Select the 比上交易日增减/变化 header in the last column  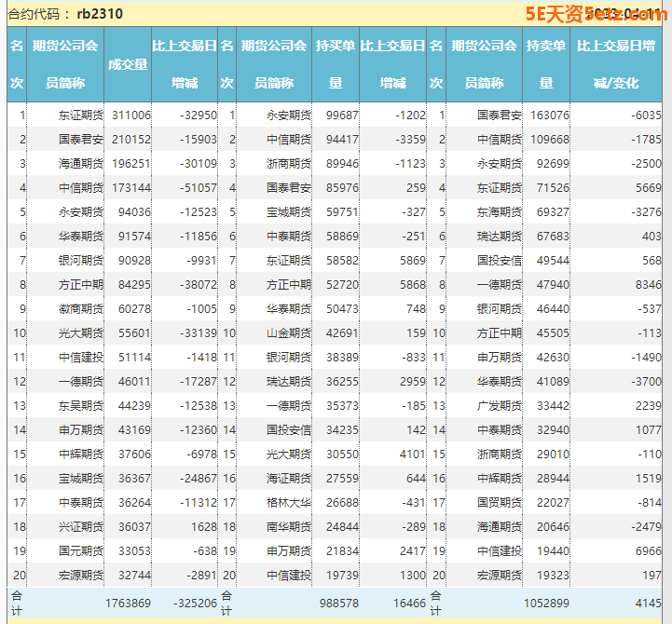tap(616, 64)
